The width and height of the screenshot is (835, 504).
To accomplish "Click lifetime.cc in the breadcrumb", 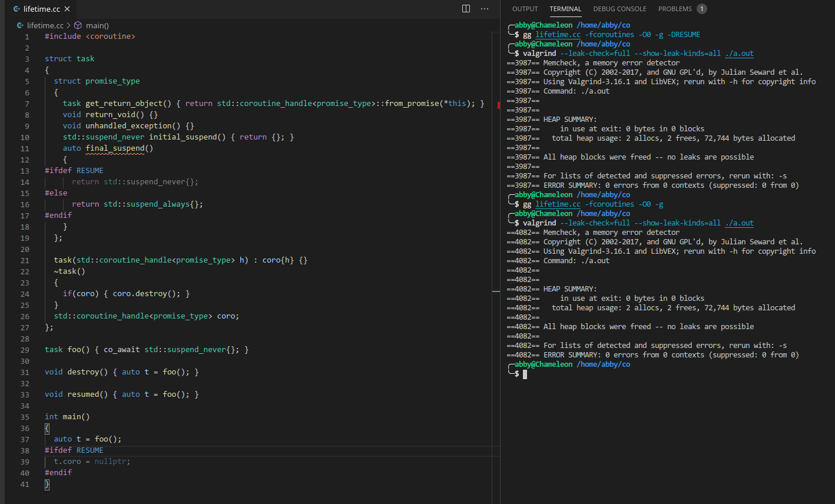I will click(x=45, y=25).
